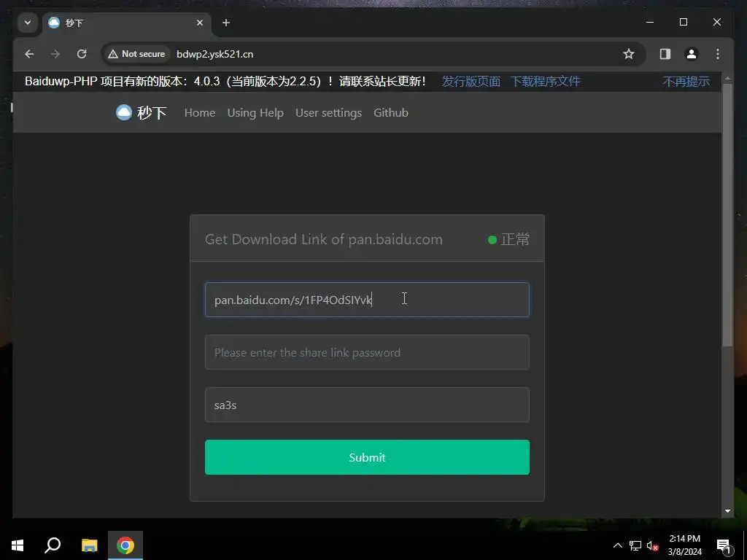The image size is (747, 560).
Task: Open Chrome's three-dot menu
Action: click(x=718, y=54)
